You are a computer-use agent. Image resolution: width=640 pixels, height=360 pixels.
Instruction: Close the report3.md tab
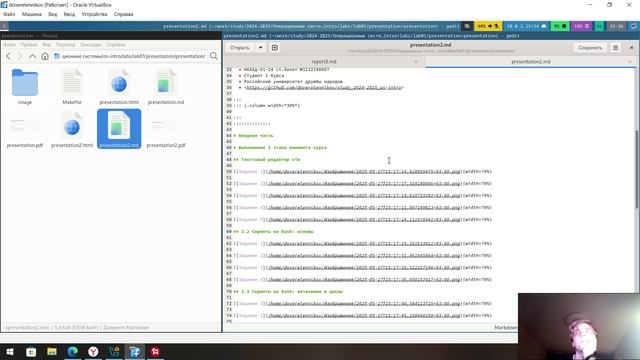(416, 62)
